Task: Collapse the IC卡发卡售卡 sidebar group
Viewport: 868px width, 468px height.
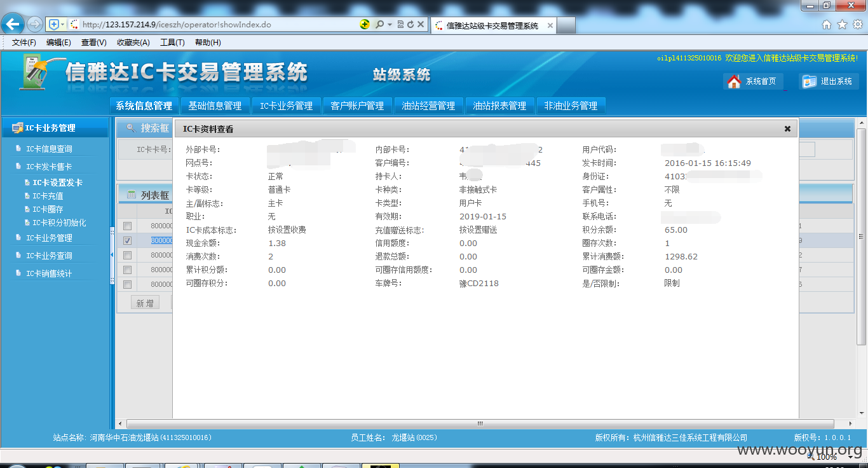Action: 49,167
